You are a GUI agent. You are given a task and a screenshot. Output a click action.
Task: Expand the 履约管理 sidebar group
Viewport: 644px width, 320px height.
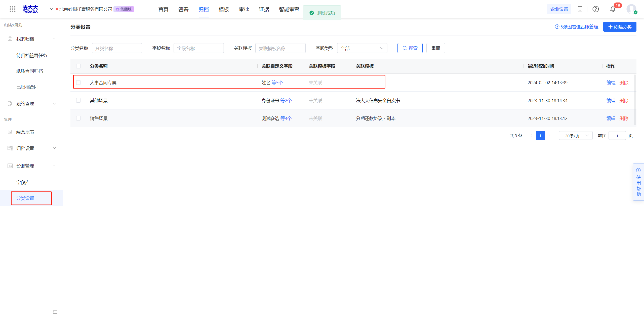(x=54, y=103)
